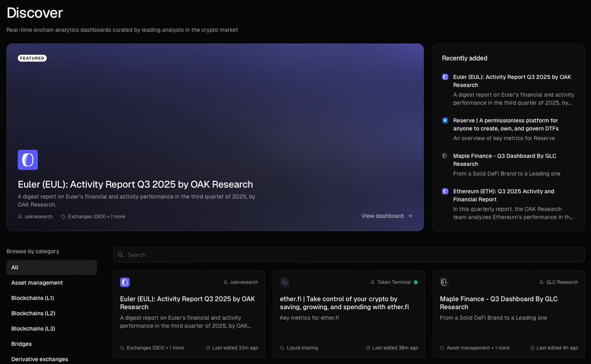The image size is (591, 364).
Task: Click the tag icon beside Exchanges (DEX) in the banner
Action: point(63,217)
